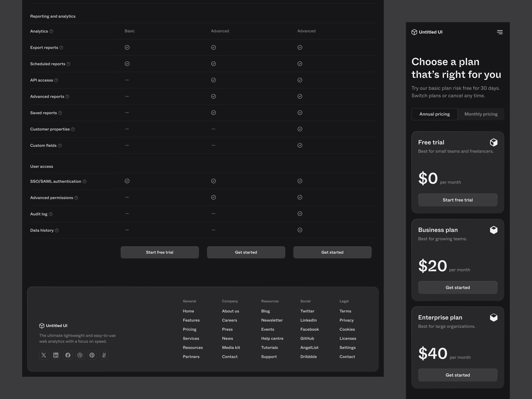Switch to Monthly pricing

pyautogui.click(x=481, y=114)
